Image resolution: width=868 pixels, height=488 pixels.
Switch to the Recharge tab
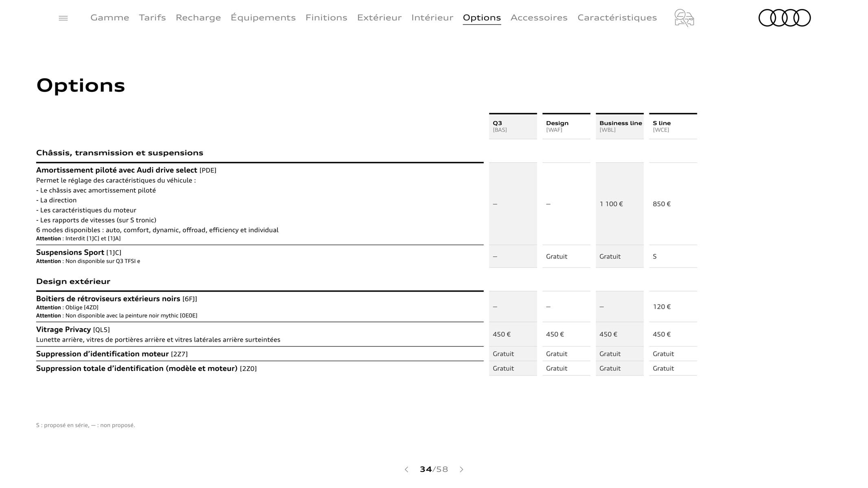pos(198,17)
